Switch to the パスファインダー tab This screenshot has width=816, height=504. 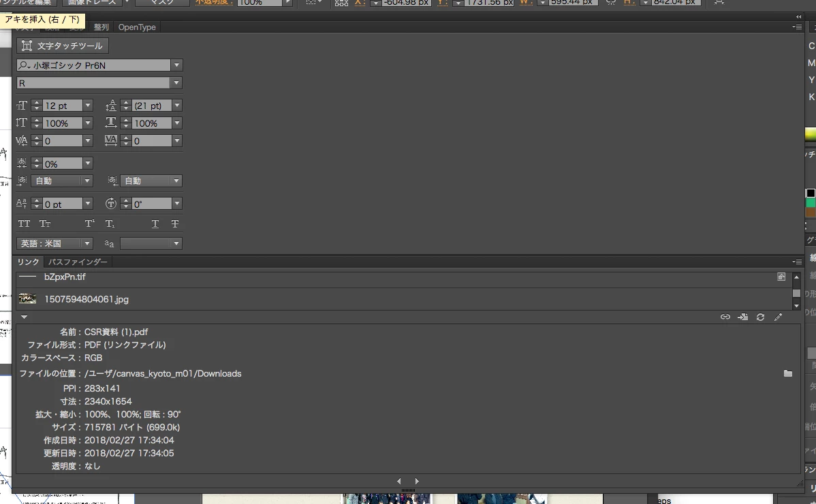78,262
